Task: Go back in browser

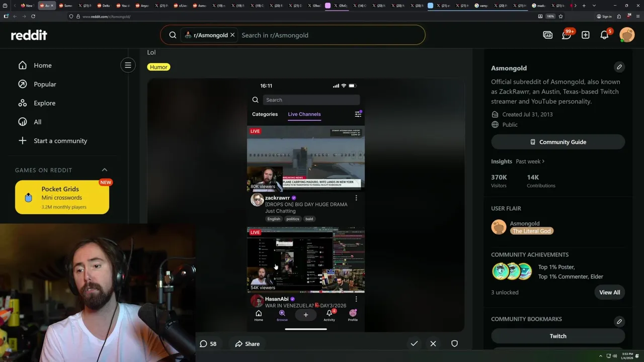Action: pyautogui.click(x=15, y=16)
